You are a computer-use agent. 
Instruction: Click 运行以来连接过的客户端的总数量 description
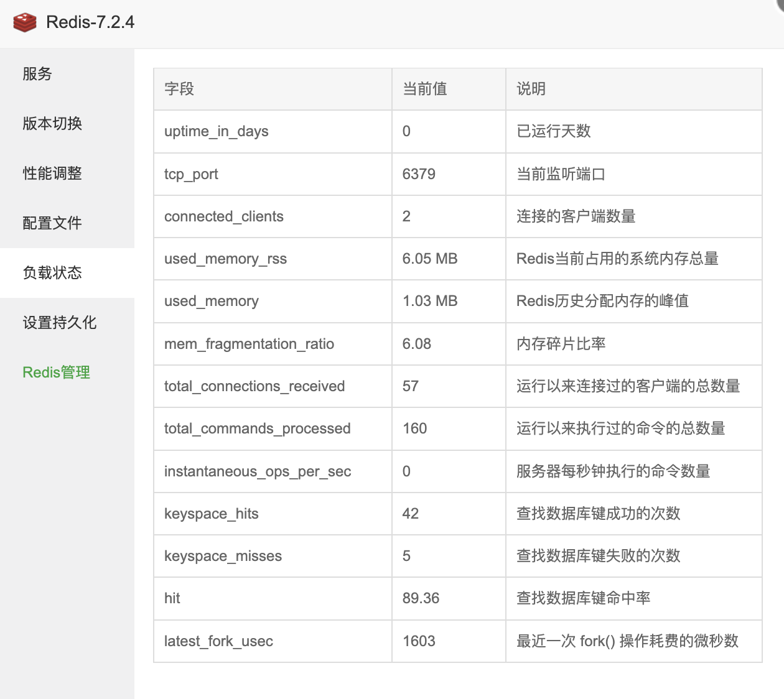coord(628,386)
